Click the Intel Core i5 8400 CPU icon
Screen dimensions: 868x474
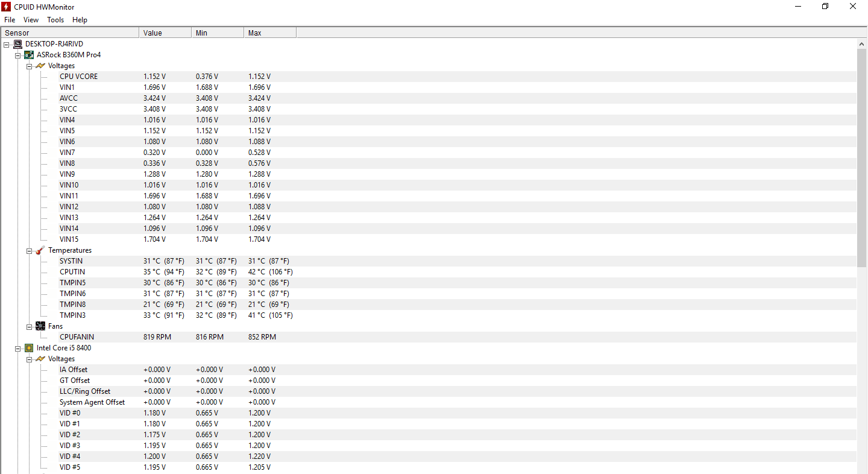click(29, 348)
